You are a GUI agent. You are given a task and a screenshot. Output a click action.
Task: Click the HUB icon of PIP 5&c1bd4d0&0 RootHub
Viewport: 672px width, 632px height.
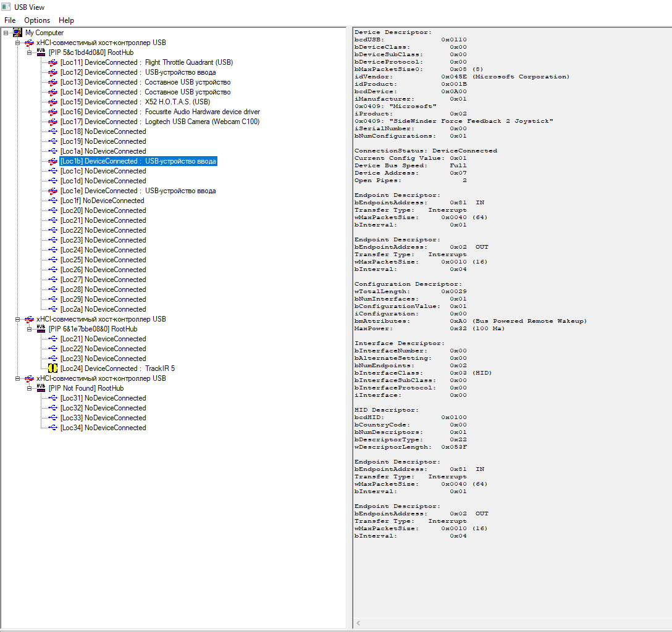click(x=41, y=52)
